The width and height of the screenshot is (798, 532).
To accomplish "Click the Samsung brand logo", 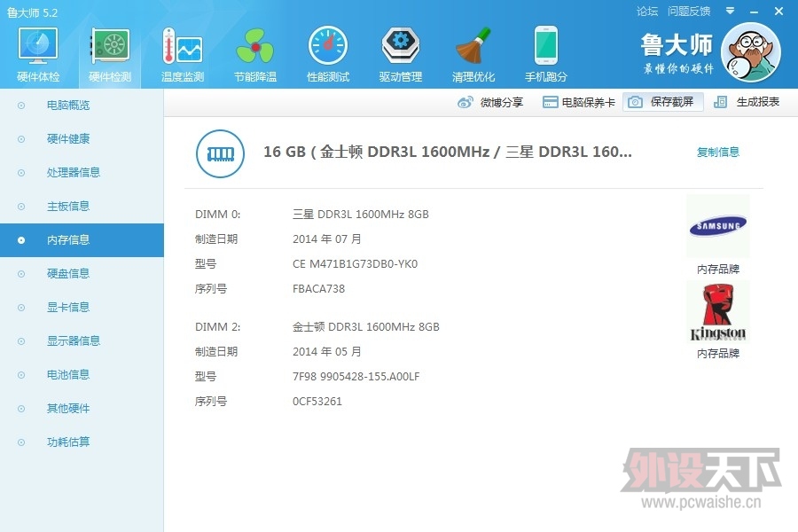I will point(718,226).
